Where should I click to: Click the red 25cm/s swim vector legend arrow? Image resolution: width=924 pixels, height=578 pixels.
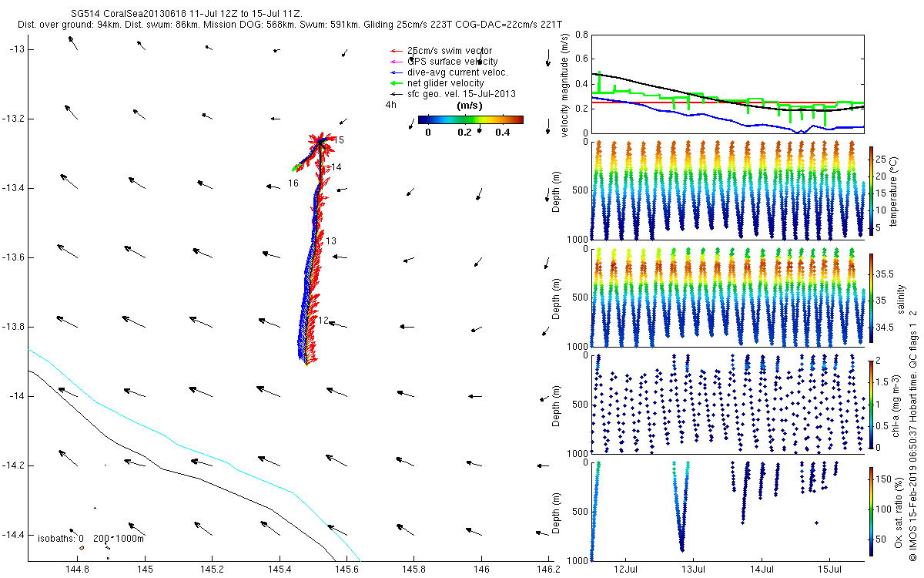[397, 51]
